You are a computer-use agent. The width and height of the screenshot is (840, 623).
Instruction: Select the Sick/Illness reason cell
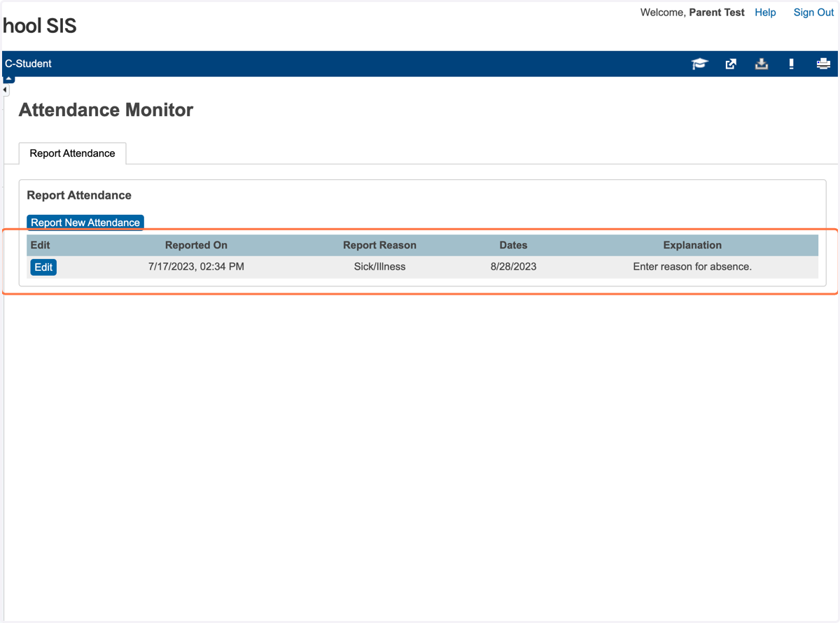pos(379,267)
